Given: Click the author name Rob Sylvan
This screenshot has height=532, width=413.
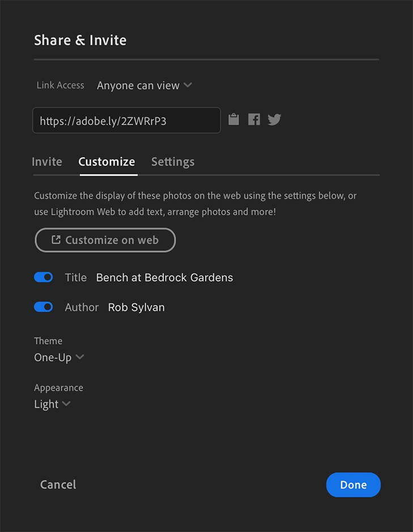Looking at the screenshot, I should coord(137,308).
